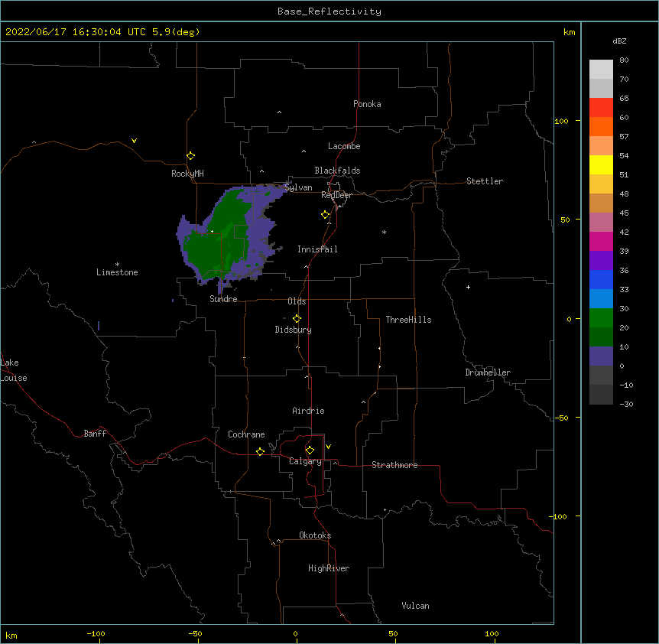The height and width of the screenshot is (644, 659).
Task: Select the yellow 51-54 dBZ swatch
Action: 601,165
